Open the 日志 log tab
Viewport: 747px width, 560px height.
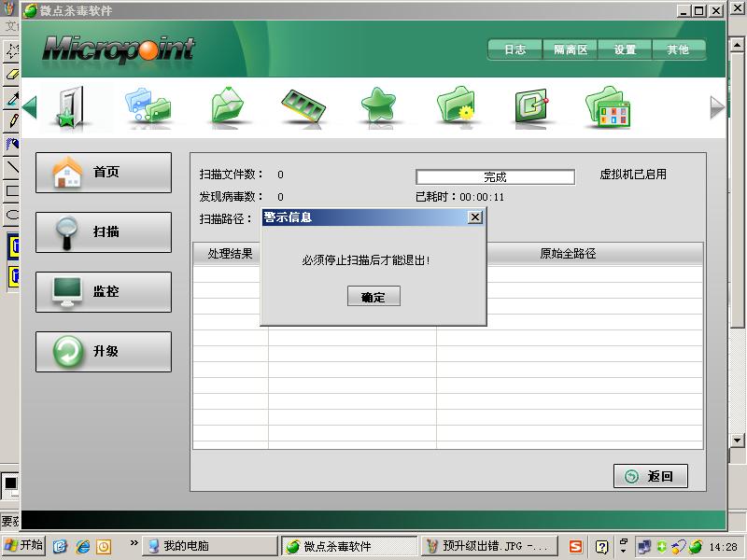(514, 49)
